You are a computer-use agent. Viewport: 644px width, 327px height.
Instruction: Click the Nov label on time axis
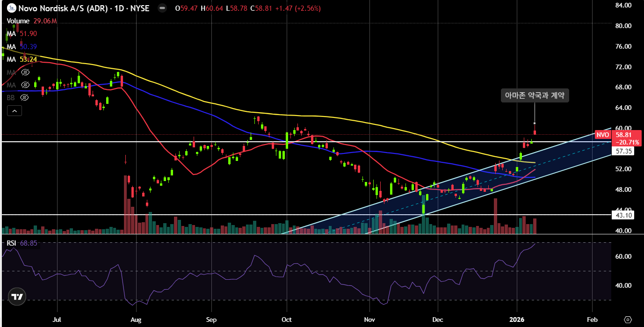[x=369, y=320]
